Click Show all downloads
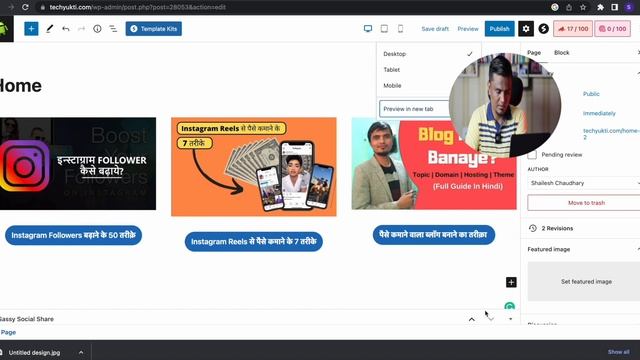Viewport: 640px width, 360px height. 618,352
